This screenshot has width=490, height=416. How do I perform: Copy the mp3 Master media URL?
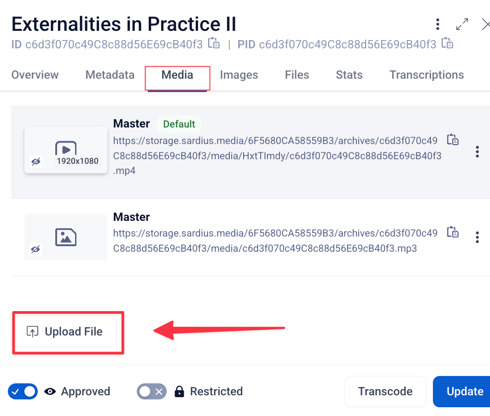[x=453, y=232]
